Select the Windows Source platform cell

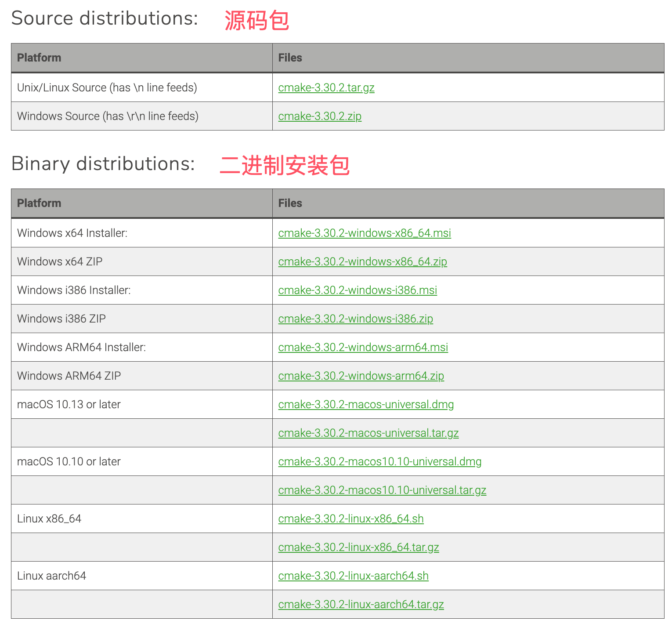[x=107, y=116]
